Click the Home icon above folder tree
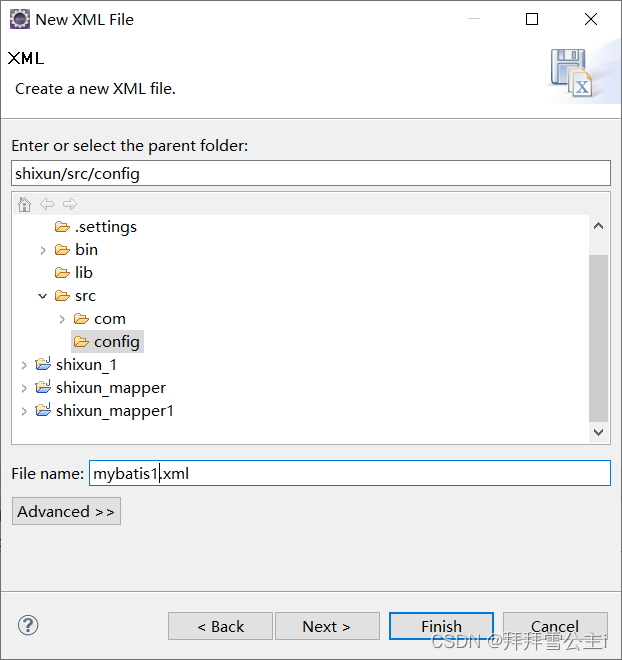This screenshot has width=622, height=660. (x=25, y=204)
